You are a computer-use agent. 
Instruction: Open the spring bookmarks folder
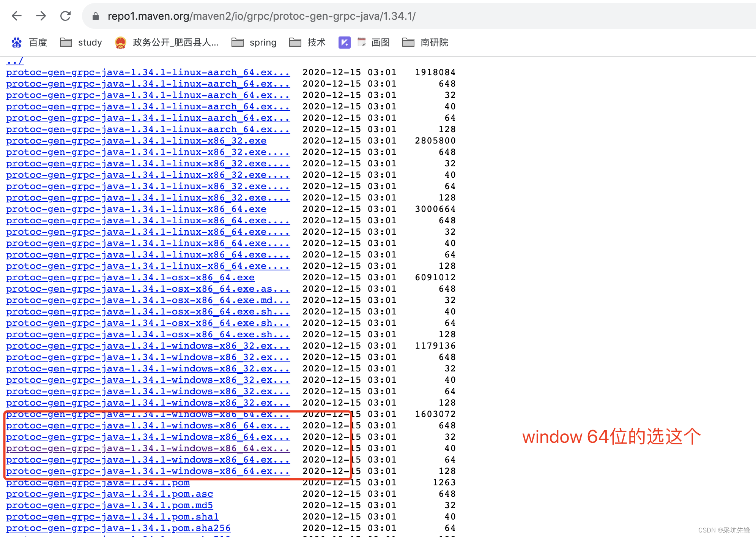point(254,42)
